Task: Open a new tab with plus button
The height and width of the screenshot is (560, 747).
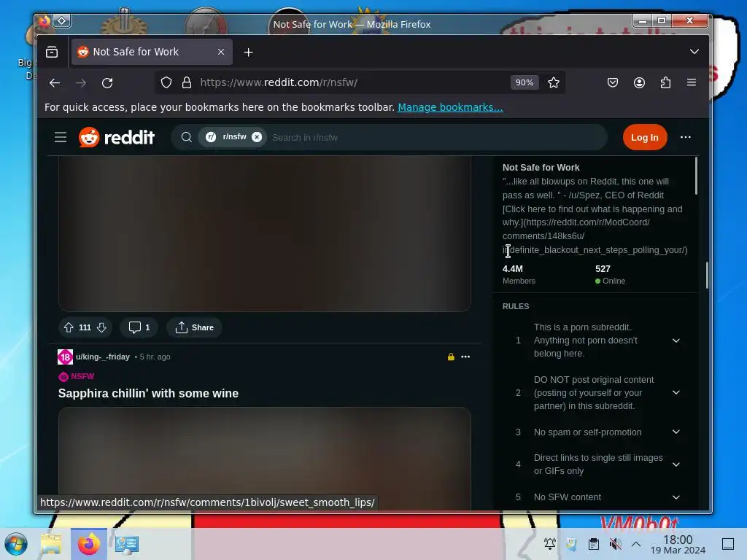Action: [248, 52]
